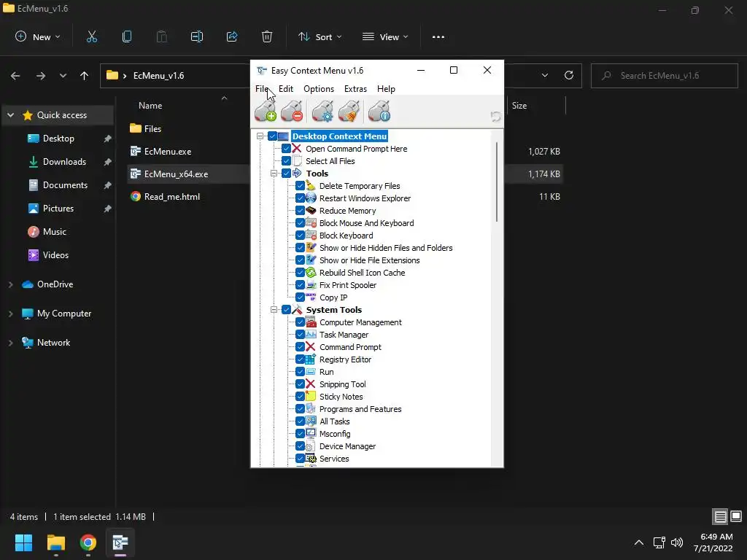This screenshot has width=747, height=560.
Task: Show hidden icons with the tray chevron
Action: tap(639, 542)
